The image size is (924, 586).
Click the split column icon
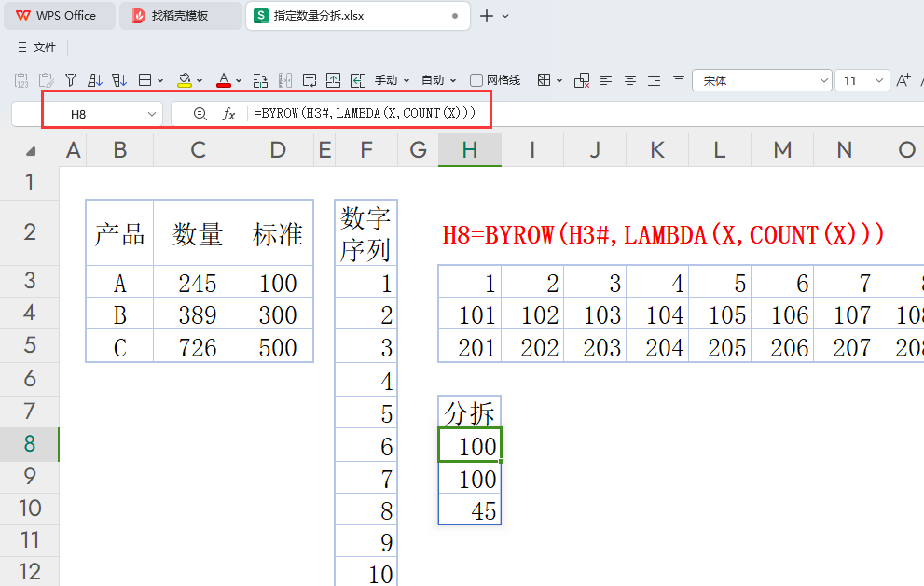(x=285, y=80)
